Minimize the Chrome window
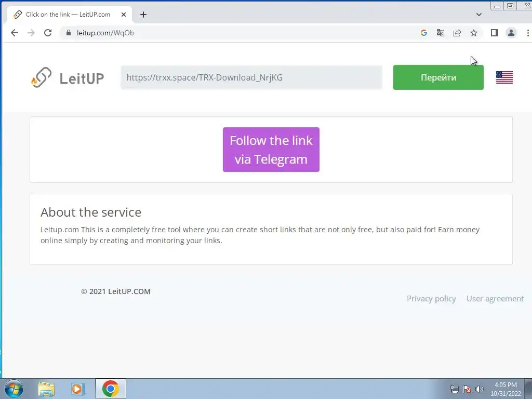The width and height of the screenshot is (532, 399). tap(497, 6)
